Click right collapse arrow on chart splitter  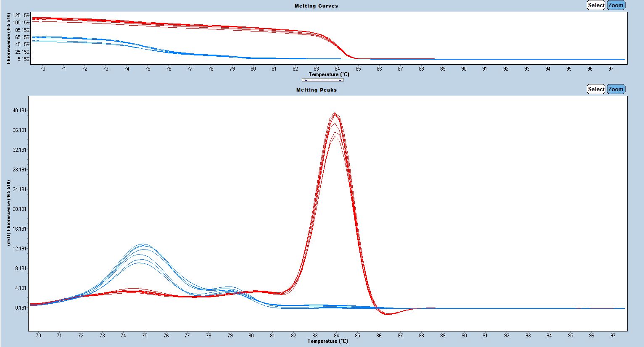(x=340, y=80)
